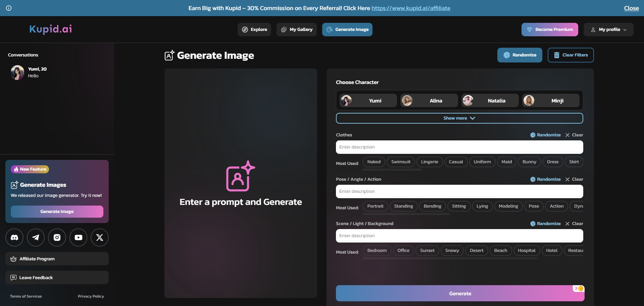
Task: Switch to the My Gallery tab
Action: coord(297,30)
